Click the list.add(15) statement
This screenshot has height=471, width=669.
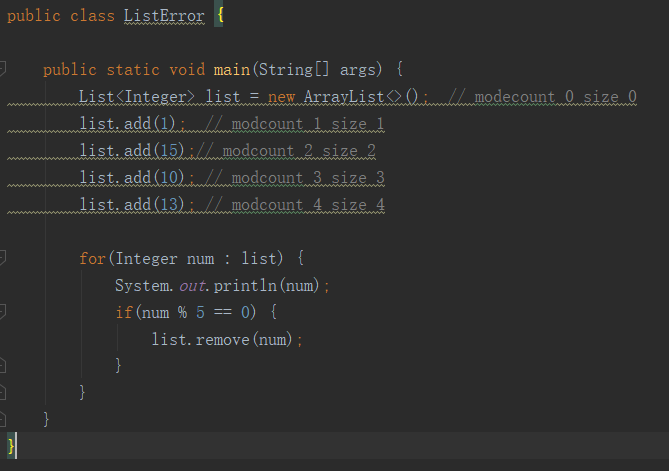pyautogui.click(x=137, y=151)
